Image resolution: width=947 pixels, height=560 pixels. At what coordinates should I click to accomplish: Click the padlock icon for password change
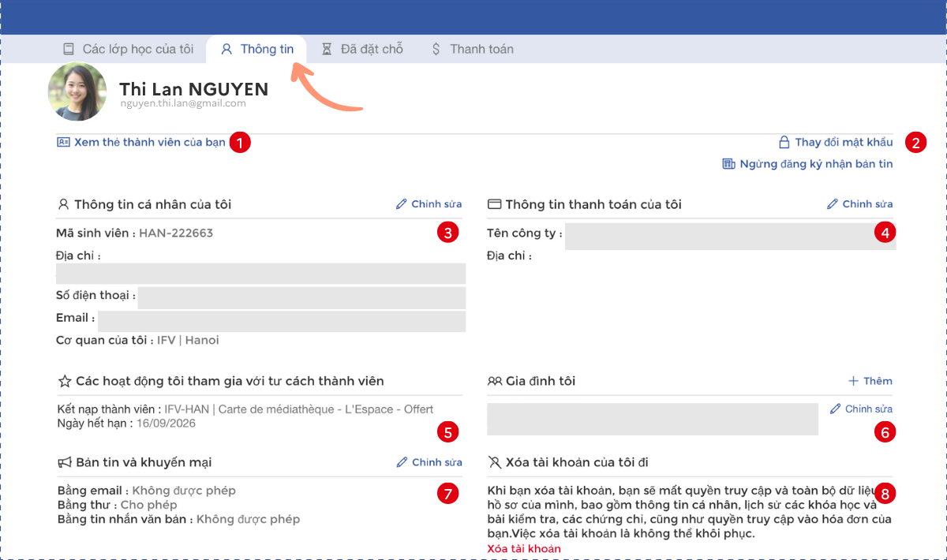point(784,143)
